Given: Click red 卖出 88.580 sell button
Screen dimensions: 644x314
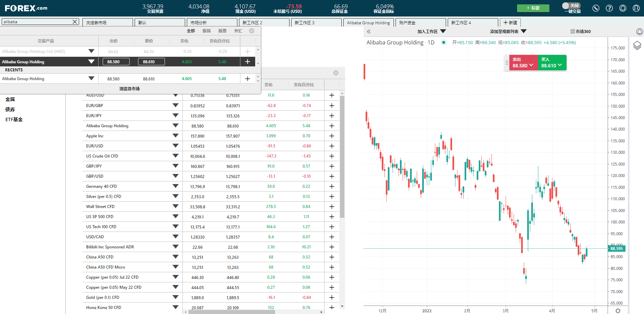Looking at the screenshot, I should coord(523,63).
